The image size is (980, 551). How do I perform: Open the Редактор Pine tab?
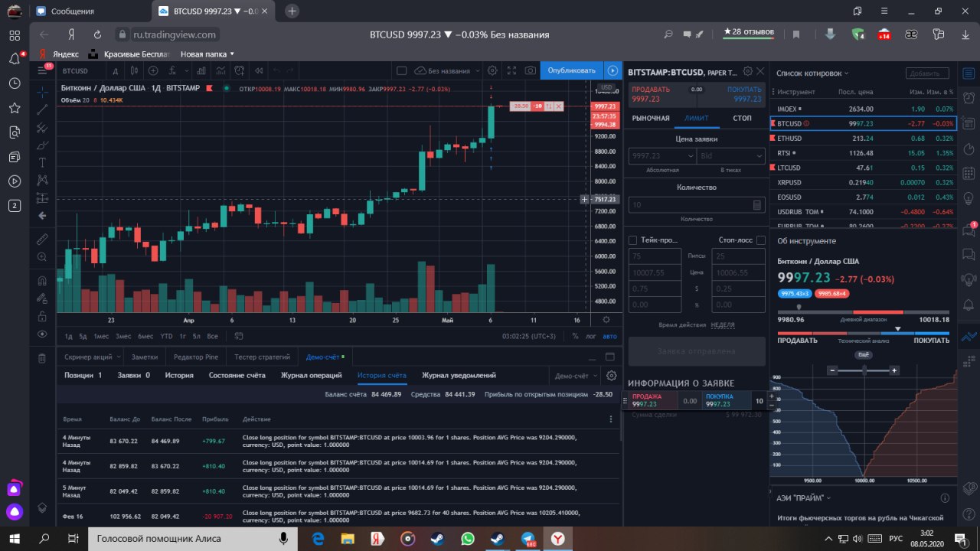point(195,357)
